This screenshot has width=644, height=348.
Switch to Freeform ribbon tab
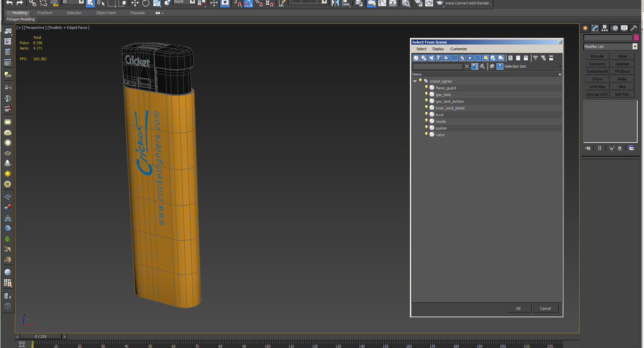(x=45, y=13)
